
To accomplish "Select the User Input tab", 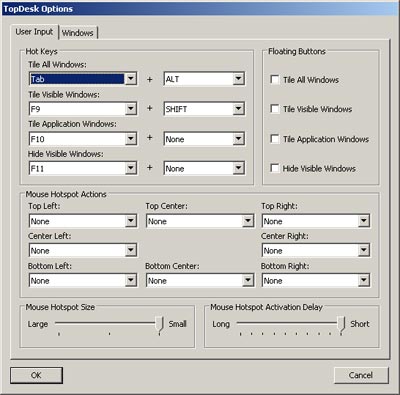I will (x=34, y=32).
